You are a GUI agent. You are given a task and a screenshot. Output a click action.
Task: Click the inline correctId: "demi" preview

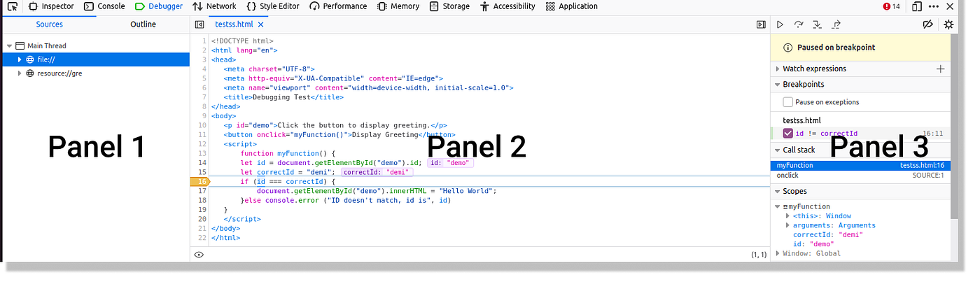(x=377, y=172)
